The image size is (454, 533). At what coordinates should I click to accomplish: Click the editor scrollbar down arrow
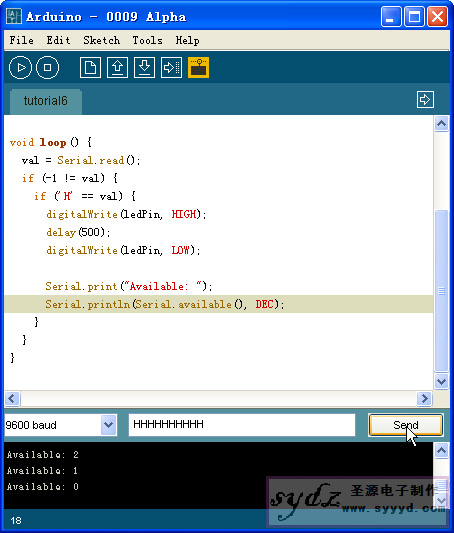(441, 381)
